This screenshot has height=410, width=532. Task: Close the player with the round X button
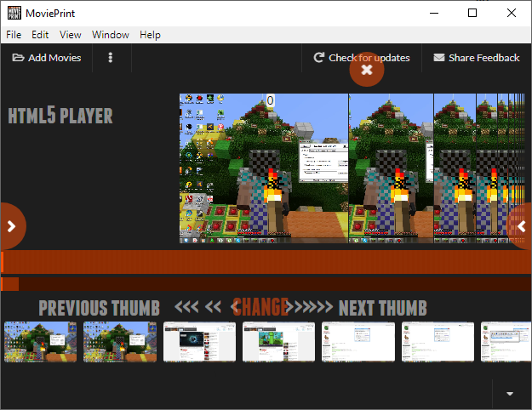click(367, 70)
